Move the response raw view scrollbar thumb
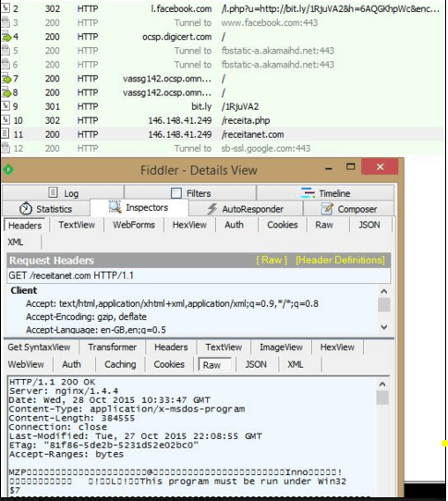Image resolution: width=448 pixels, height=501 pixels. [x=382, y=397]
